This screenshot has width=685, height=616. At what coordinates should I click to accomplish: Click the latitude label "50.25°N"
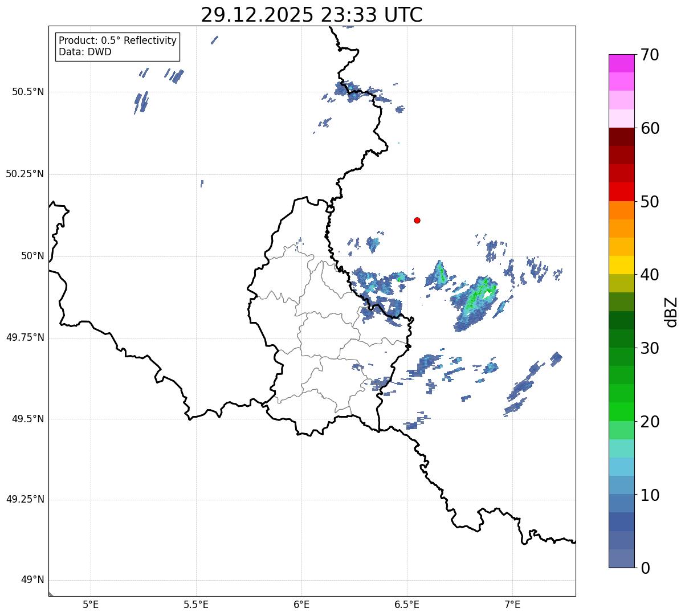(x=25, y=174)
